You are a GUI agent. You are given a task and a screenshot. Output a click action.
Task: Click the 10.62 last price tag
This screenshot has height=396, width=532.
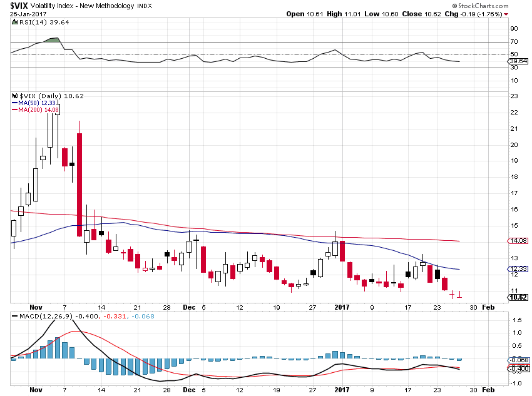click(x=518, y=297)
